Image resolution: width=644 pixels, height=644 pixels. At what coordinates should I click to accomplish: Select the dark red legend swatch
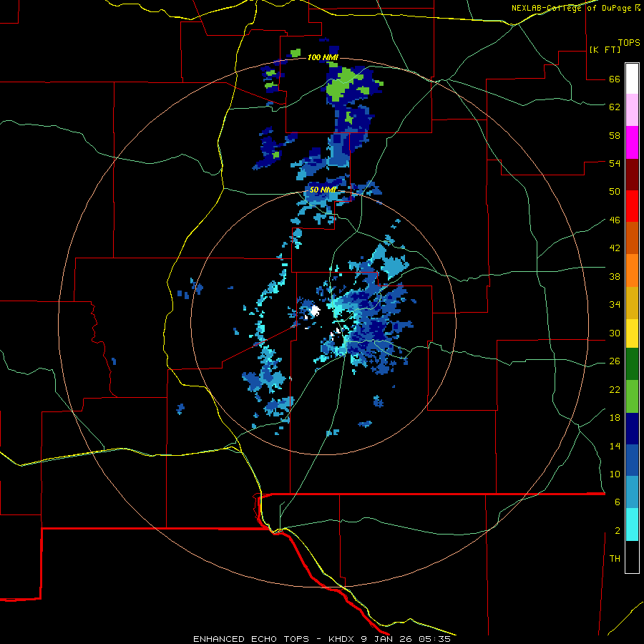(x=632, y=174)
